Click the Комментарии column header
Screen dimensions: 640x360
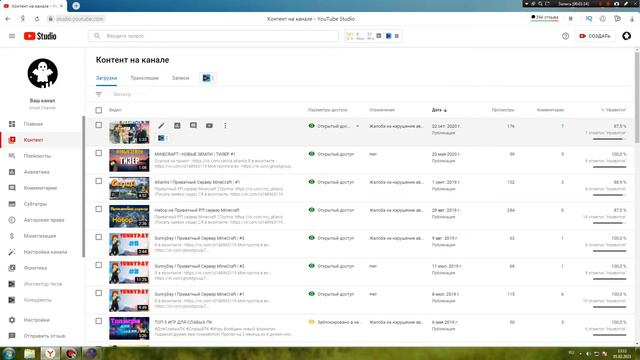[550, 110]
